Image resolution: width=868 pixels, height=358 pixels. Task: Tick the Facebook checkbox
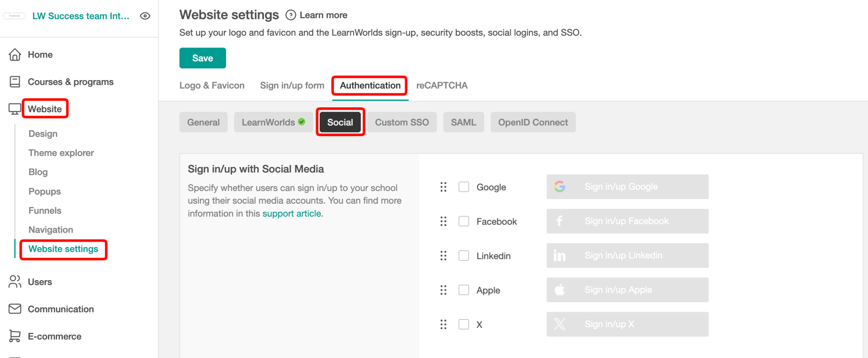(464, 221)
